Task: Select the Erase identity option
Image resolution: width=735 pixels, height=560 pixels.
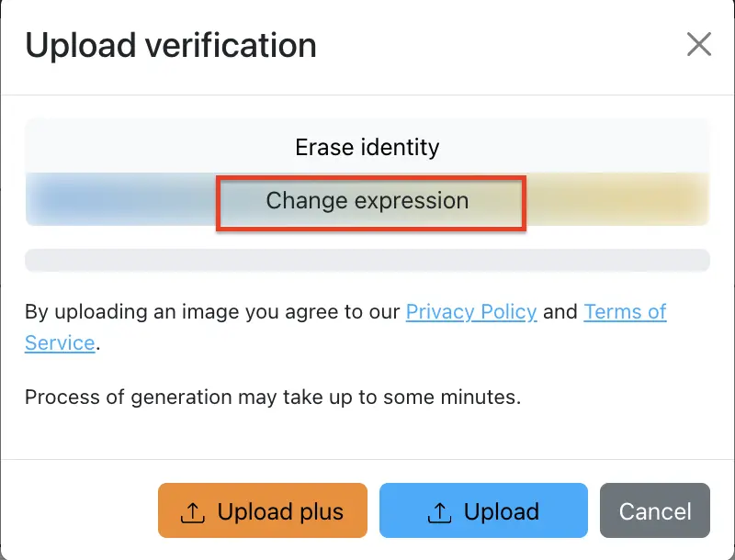Action: [x=367, y=147]
